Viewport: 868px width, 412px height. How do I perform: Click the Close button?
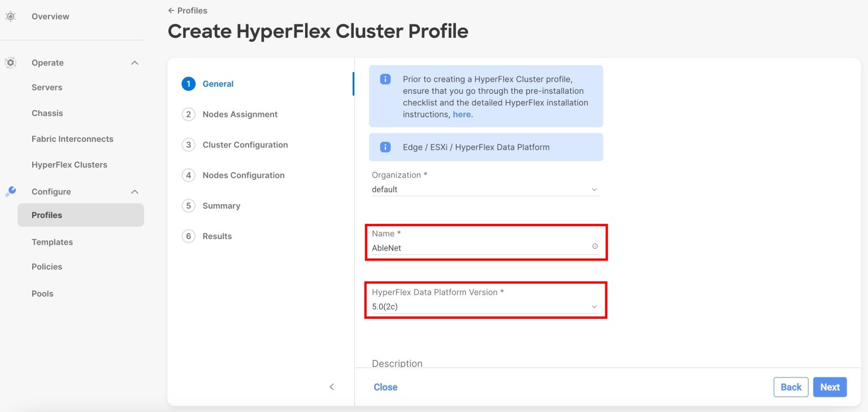coord(385,387)
